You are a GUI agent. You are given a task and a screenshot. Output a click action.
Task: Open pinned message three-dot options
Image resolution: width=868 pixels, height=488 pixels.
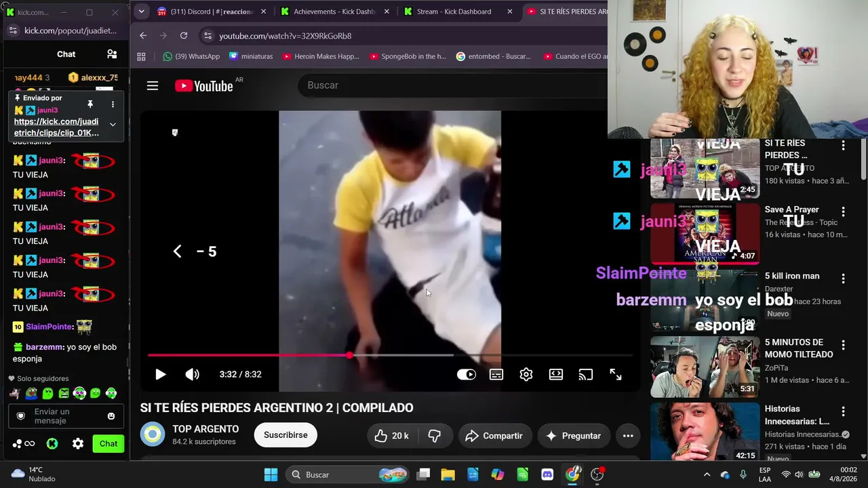coord(113,104)
